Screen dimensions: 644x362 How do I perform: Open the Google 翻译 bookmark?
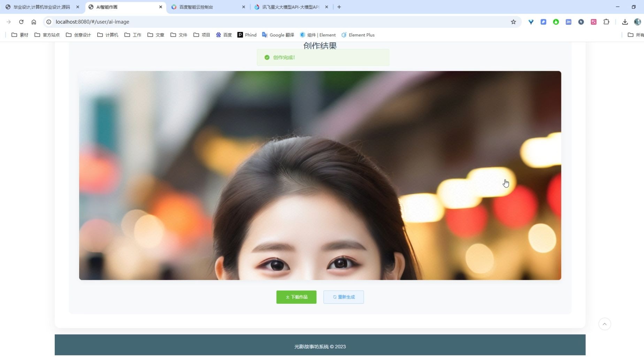[x=278, y=35]
